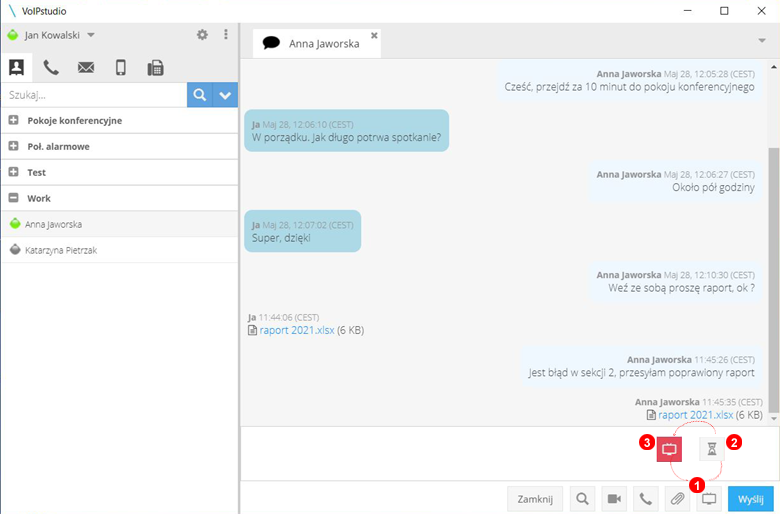
Task: Click the red active screen sharing icon
Action: click(669, 449)
